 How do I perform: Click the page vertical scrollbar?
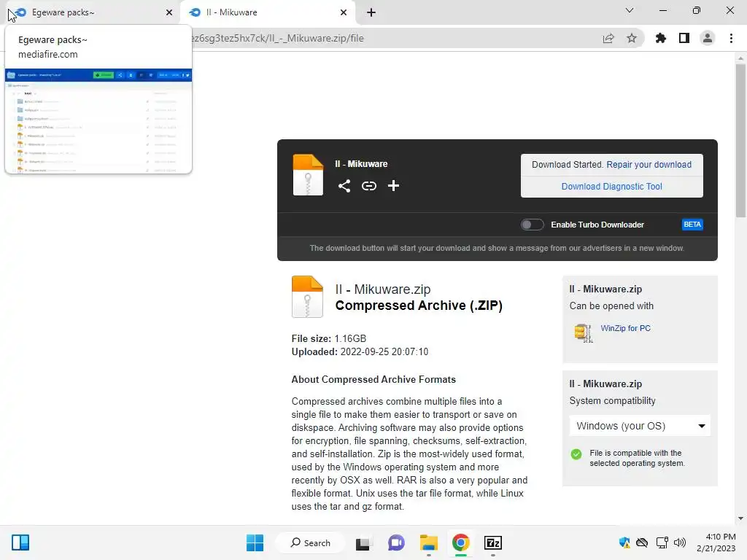pyautogui.click(x=740, y=141)
